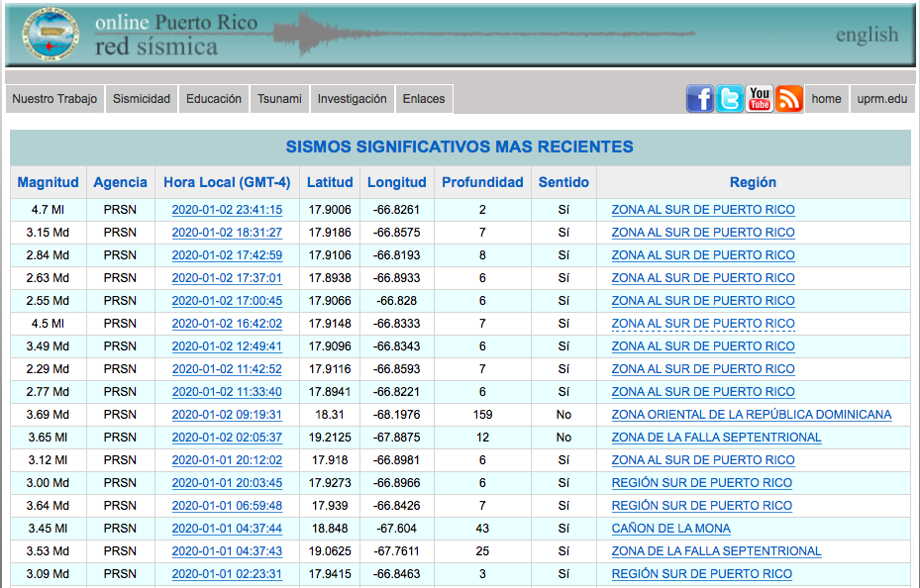Open the orange RSS feed icon
This screenshot has width=920, height=588.
pos(789,99)
